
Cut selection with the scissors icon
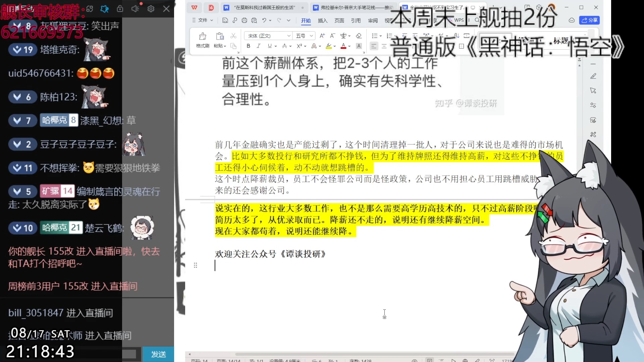click(x=233, y=36)
